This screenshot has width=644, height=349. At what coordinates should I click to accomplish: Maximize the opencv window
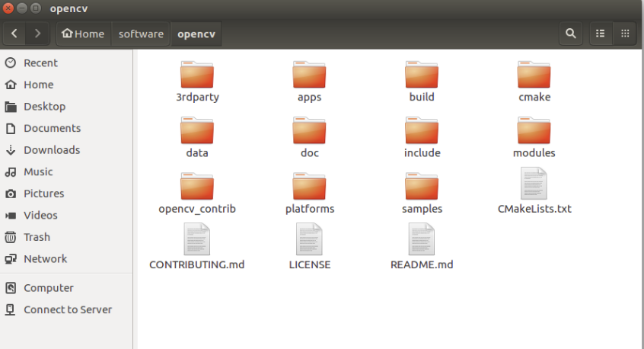coord(36,8)
